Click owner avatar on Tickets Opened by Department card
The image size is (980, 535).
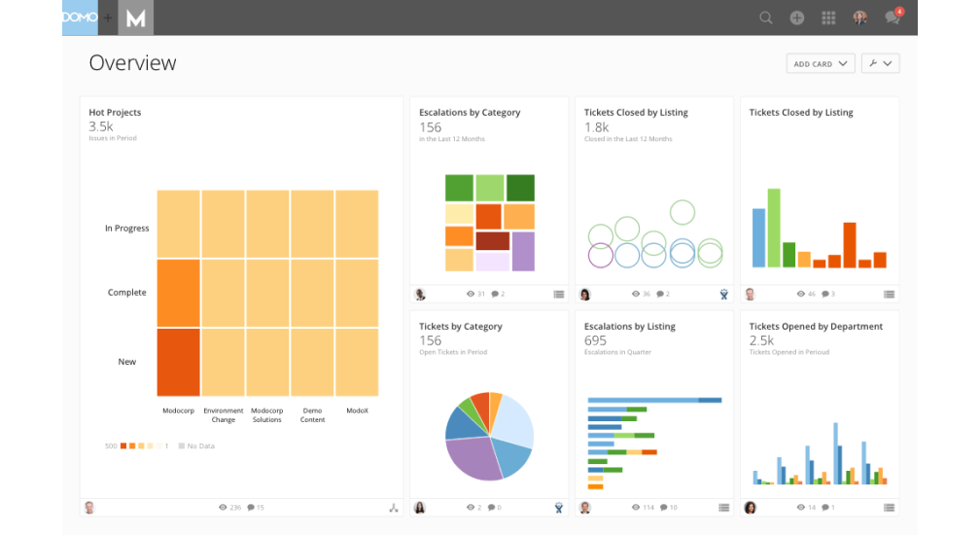tap(750, 507)
